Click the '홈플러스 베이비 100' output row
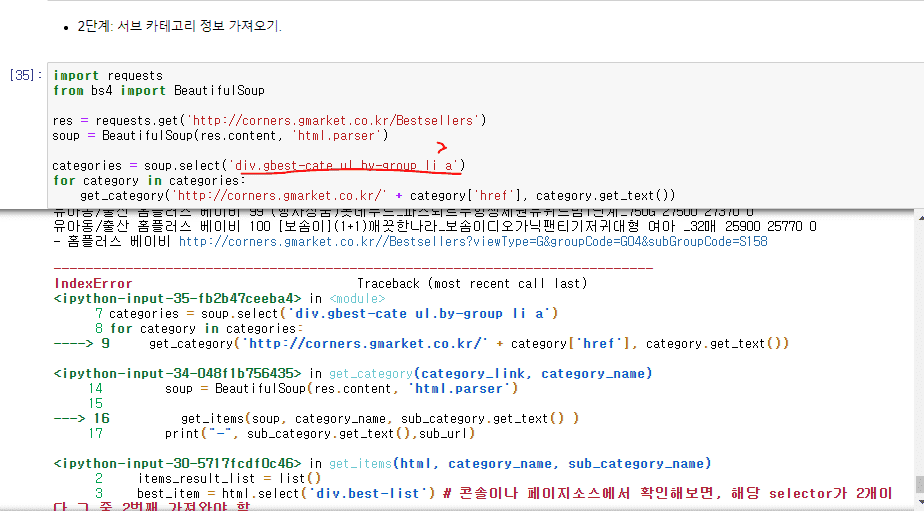 [435, 226]
